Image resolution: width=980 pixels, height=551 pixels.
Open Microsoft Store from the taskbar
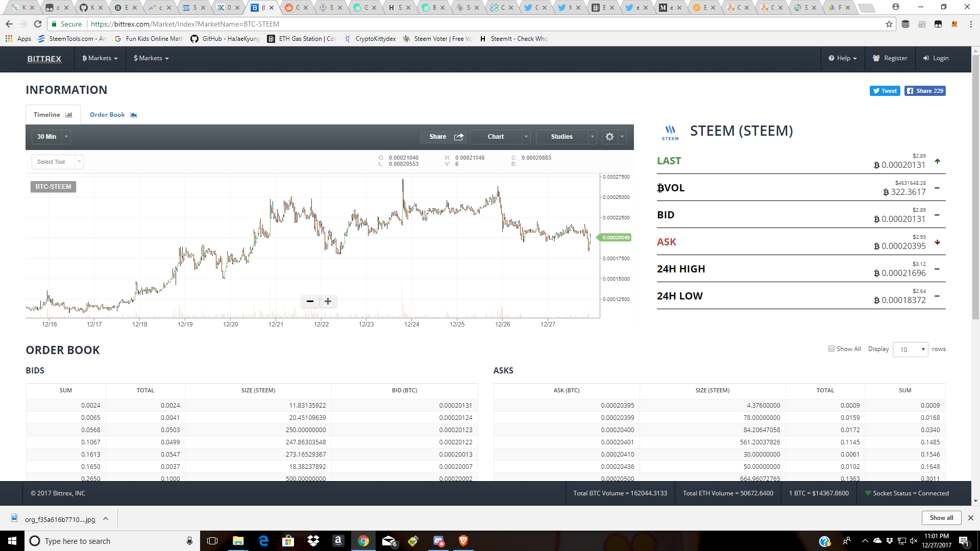point(288,541)
